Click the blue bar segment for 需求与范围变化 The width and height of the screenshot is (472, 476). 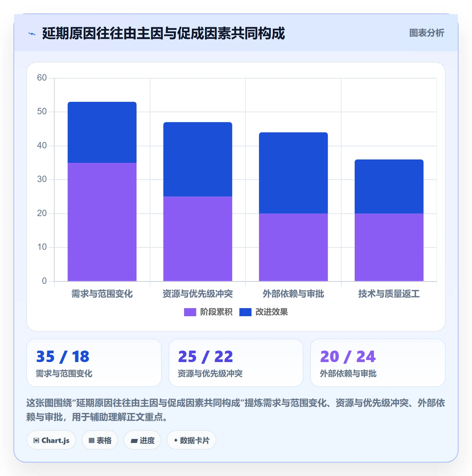[102, 132]
